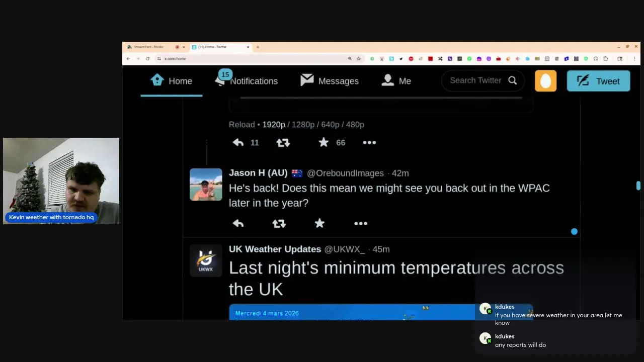Open the Messages tab

pos(330,81)
